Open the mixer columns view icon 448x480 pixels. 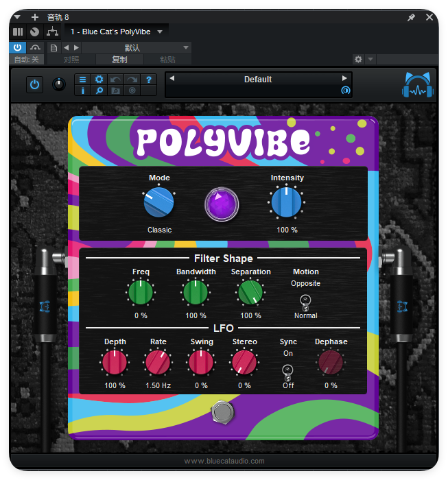click(18, 32)
